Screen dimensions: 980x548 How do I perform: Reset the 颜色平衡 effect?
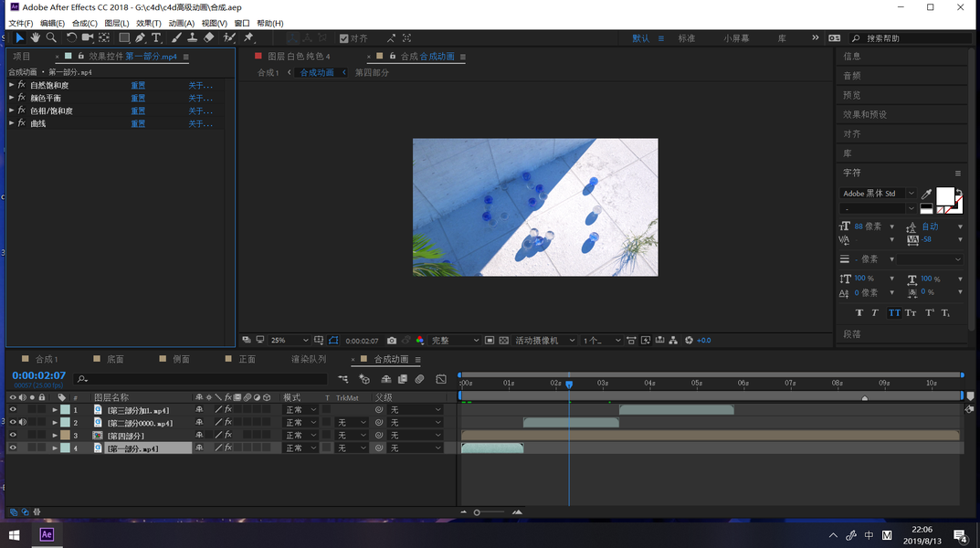(x=138, y=98)
